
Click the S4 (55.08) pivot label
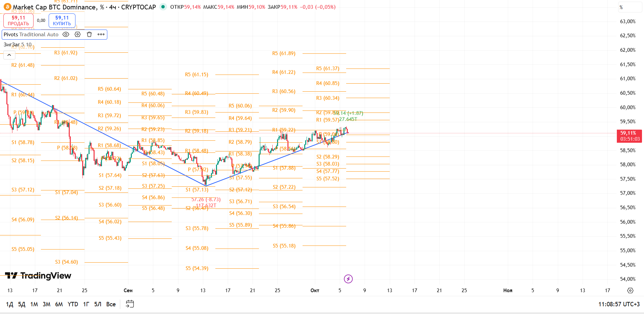click(x=197, y=248)
